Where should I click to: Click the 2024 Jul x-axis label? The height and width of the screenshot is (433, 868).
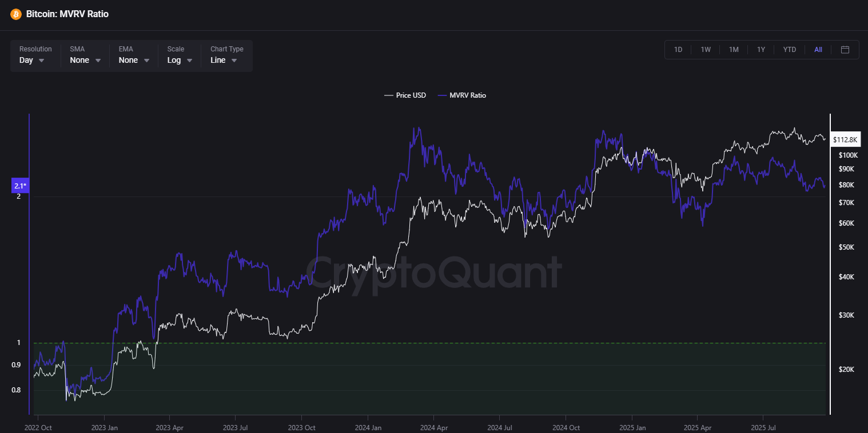tap(499, 427)
